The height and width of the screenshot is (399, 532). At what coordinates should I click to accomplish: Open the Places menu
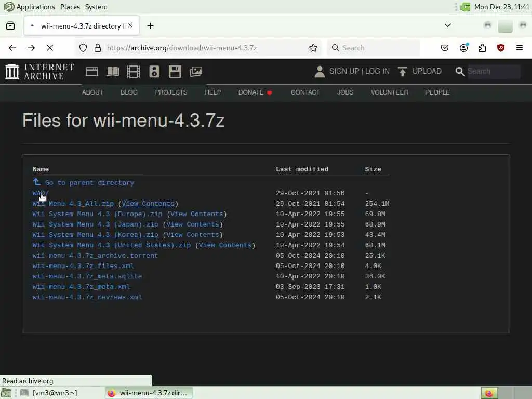point(70,7)
